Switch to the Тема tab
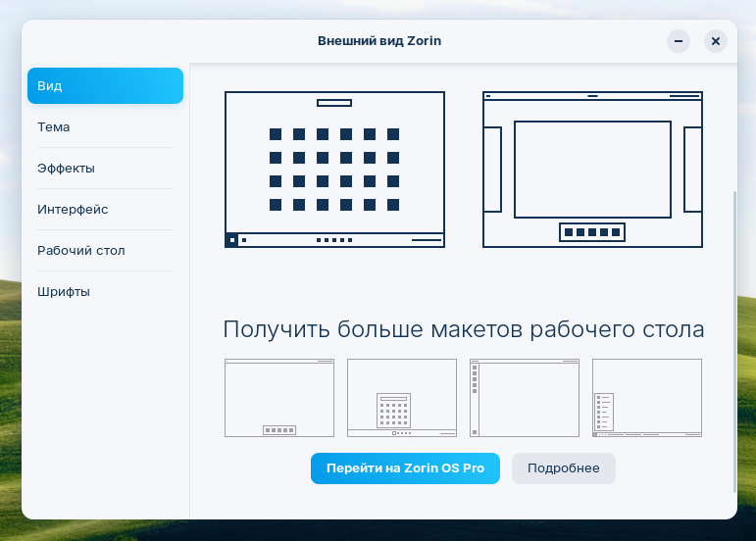 coord(105,127)
